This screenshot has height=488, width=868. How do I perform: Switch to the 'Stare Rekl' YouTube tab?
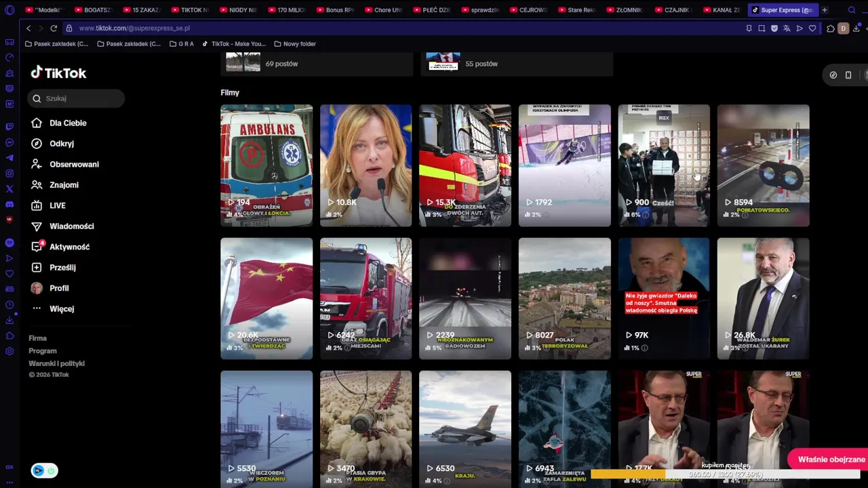pos(576,10)
